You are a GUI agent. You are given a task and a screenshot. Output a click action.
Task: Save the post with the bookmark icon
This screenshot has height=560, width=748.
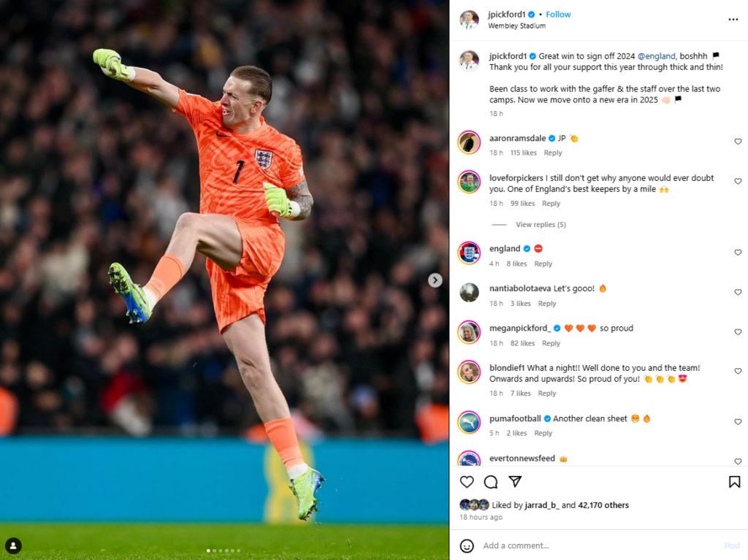[734, 482]
